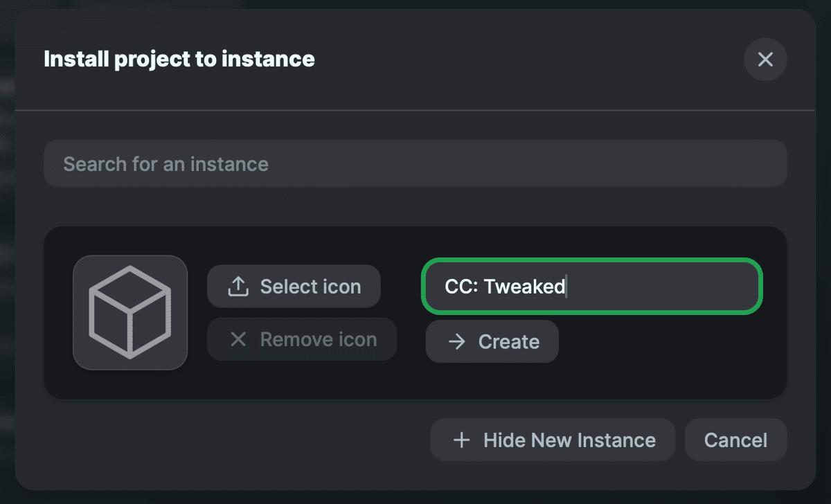Cancel the project installation
831x504 pixels.
pyautogui.click(x=735, y=440)
